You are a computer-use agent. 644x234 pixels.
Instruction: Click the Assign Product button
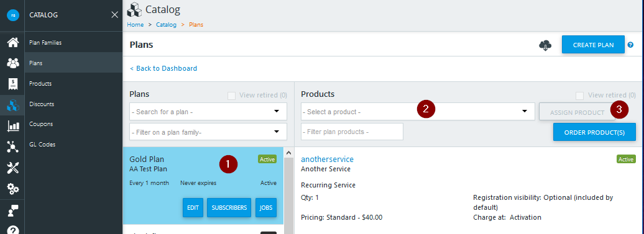coord(577,112)
